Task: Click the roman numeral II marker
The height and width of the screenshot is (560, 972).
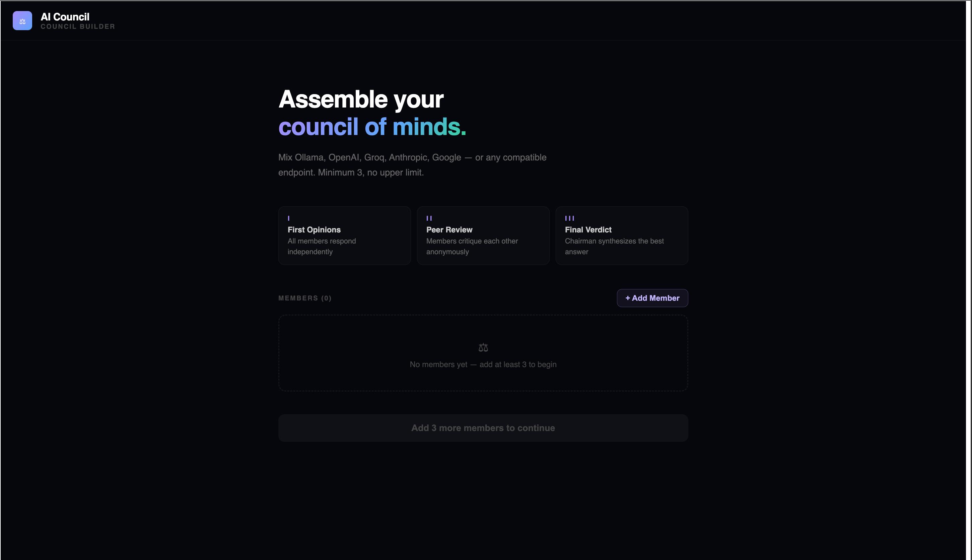Action: 429,218
